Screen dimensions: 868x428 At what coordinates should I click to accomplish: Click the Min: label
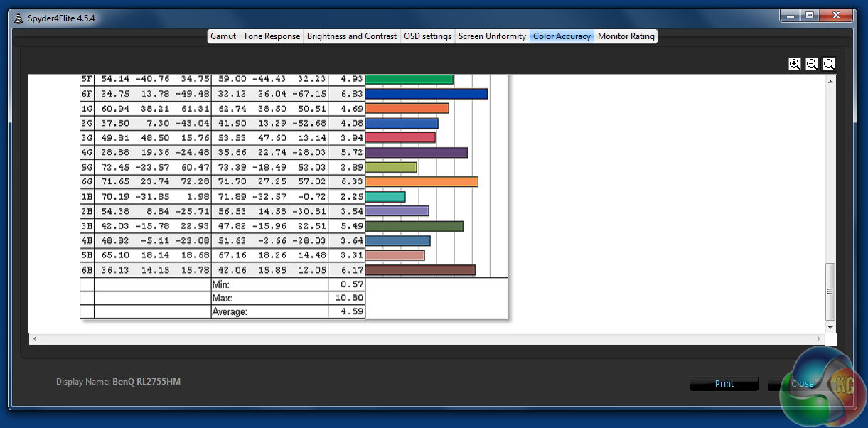coord(220,284)
